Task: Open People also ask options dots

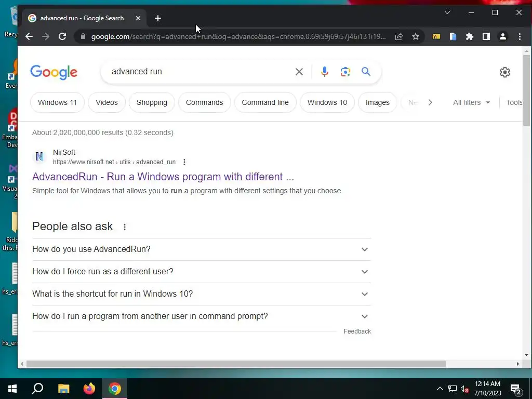Action: click(x=125, y=227)
